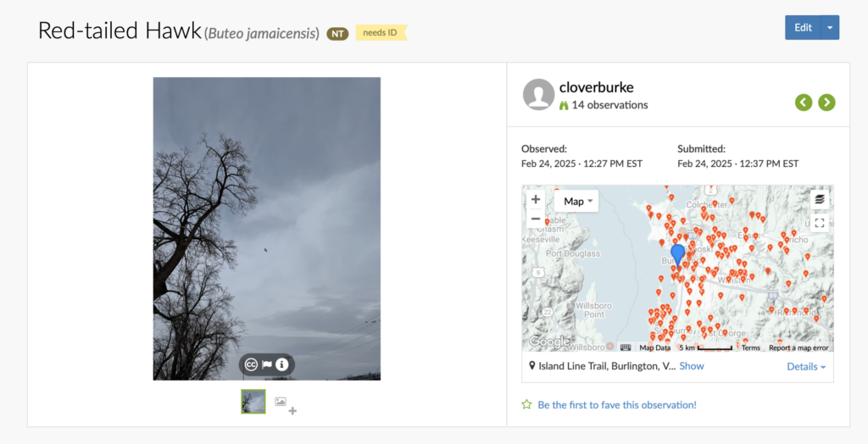Zoom in on the map

536,199
